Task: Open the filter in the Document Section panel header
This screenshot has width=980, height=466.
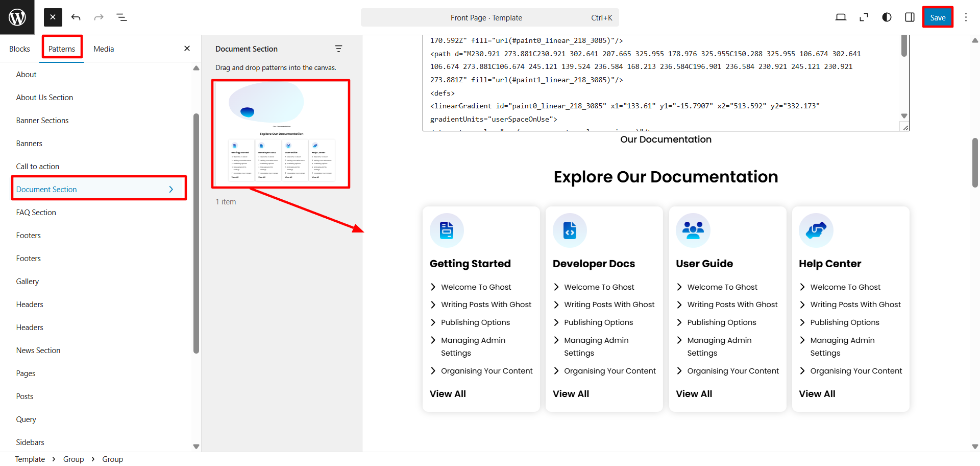Action: point(338,49)
